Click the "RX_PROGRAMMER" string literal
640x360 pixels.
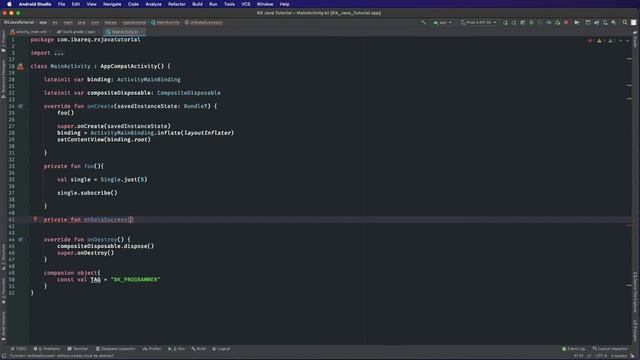pos(136,280)
